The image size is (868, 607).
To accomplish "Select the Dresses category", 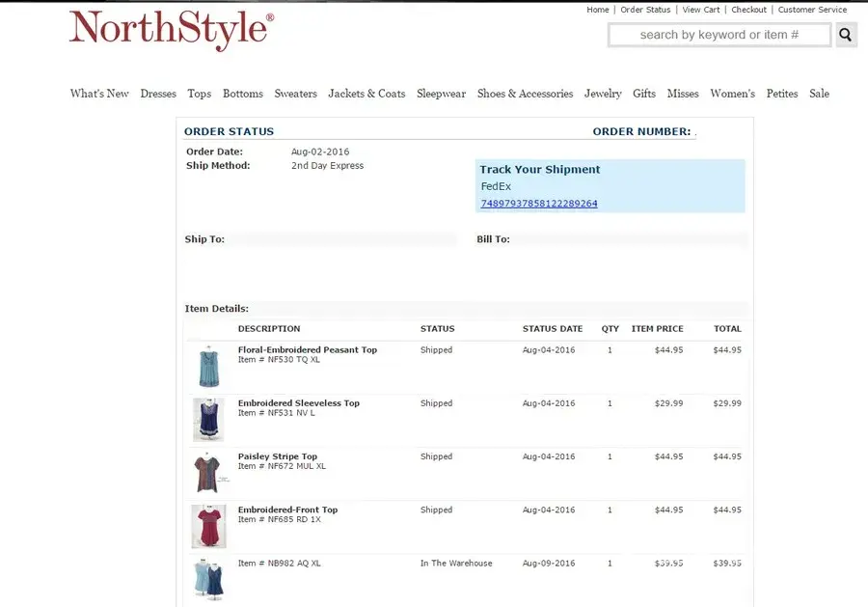I will pos(158,94).
